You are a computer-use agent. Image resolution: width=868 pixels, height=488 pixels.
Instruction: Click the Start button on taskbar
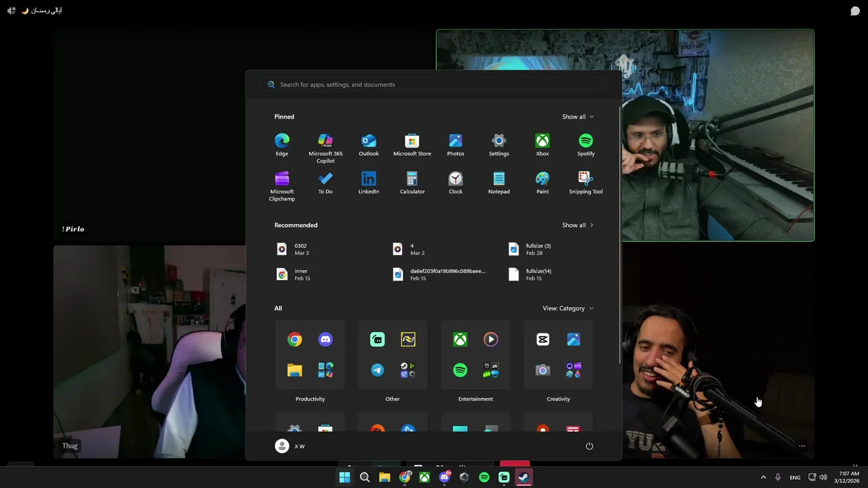344,477
